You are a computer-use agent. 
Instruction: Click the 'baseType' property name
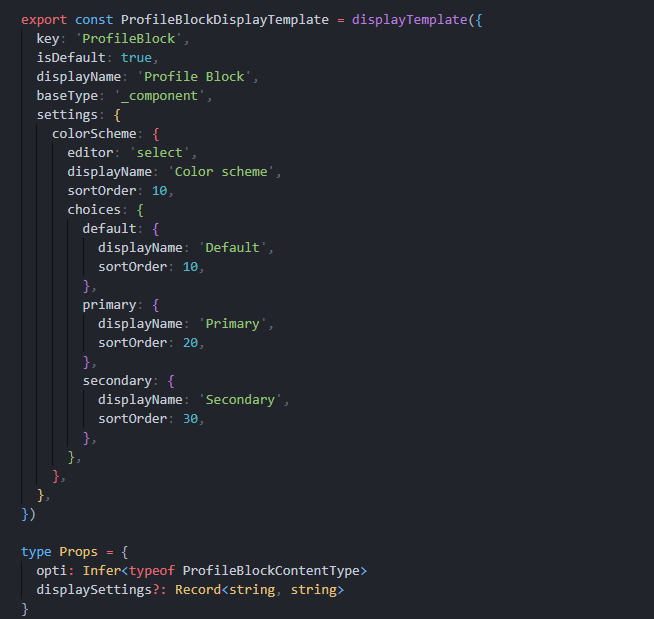[67, 96]
